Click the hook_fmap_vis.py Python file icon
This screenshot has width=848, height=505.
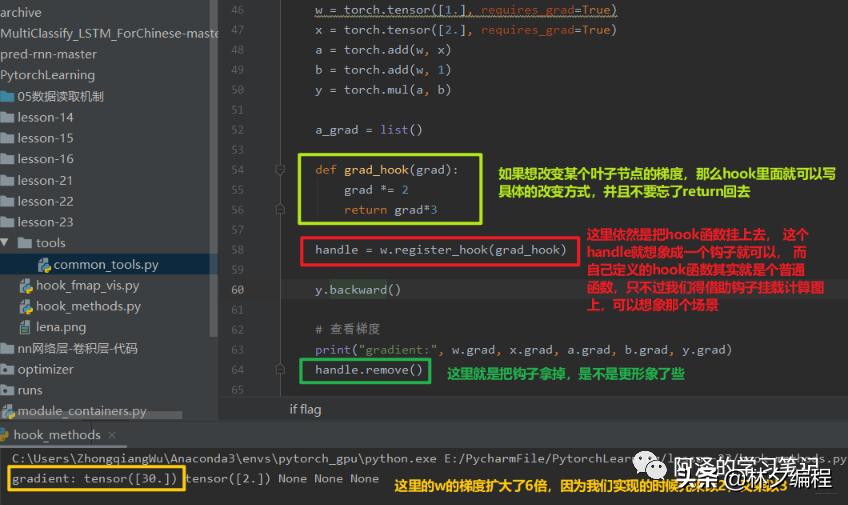[x=26, y=285]
